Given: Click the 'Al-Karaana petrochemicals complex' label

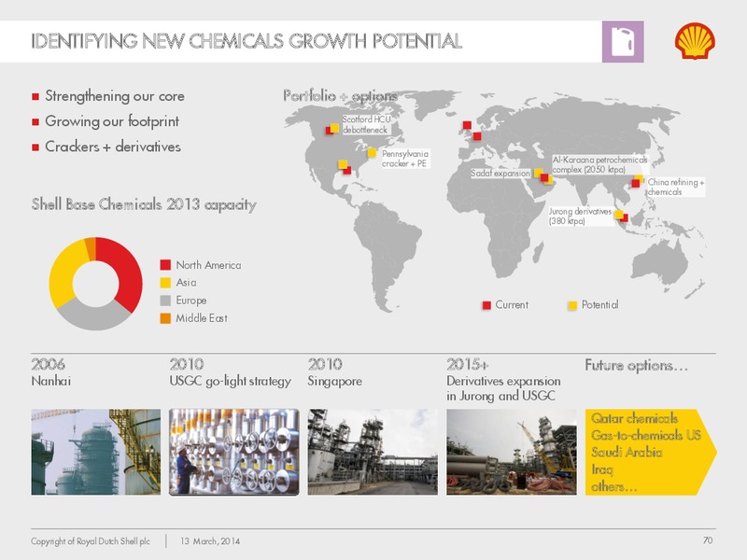Looking at the screenshot, I should (599, 165).
